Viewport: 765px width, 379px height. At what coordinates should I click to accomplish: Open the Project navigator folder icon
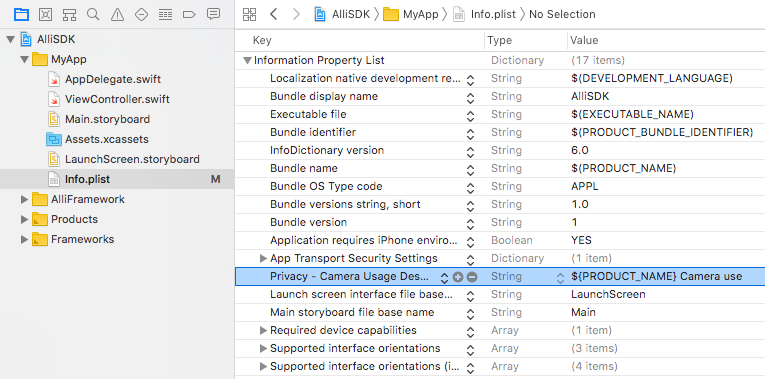pos(21,14)
